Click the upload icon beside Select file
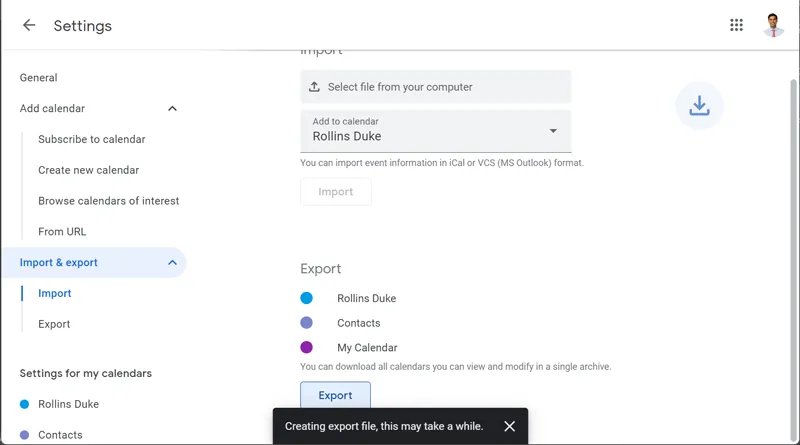 tap(314, 87)
